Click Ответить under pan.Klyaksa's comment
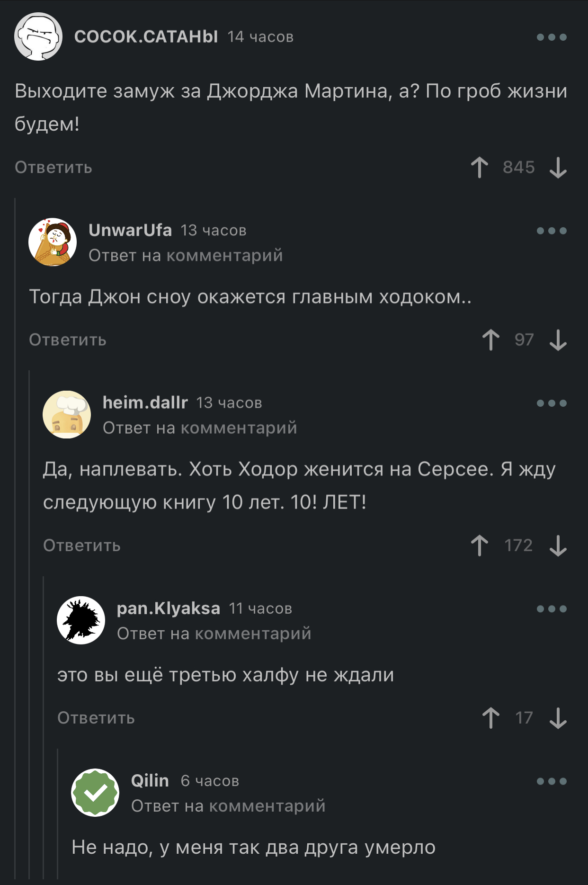 pyautogui.click(x=96, y=717)
